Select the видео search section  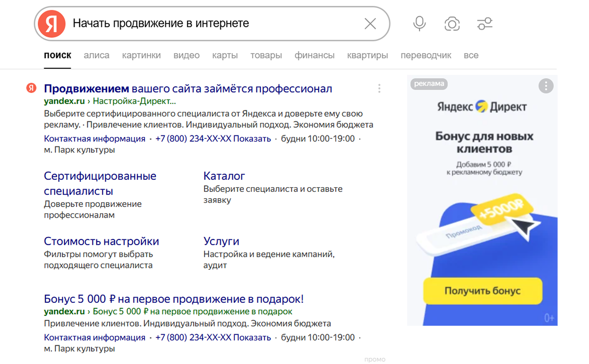pos(186,55)
